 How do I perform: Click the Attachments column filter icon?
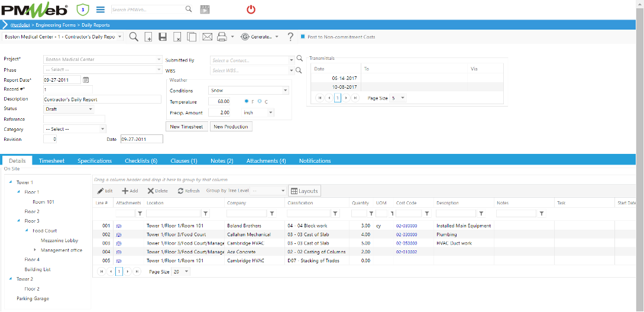point(140,213)
